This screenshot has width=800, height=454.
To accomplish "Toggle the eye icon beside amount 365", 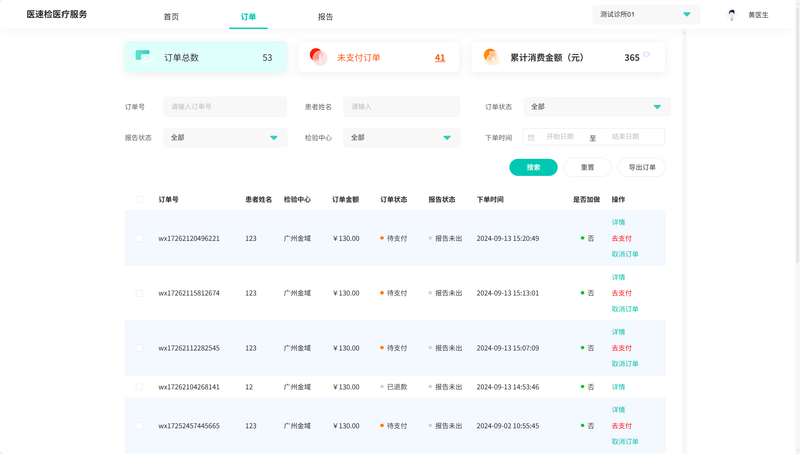I will pos(647,56).
